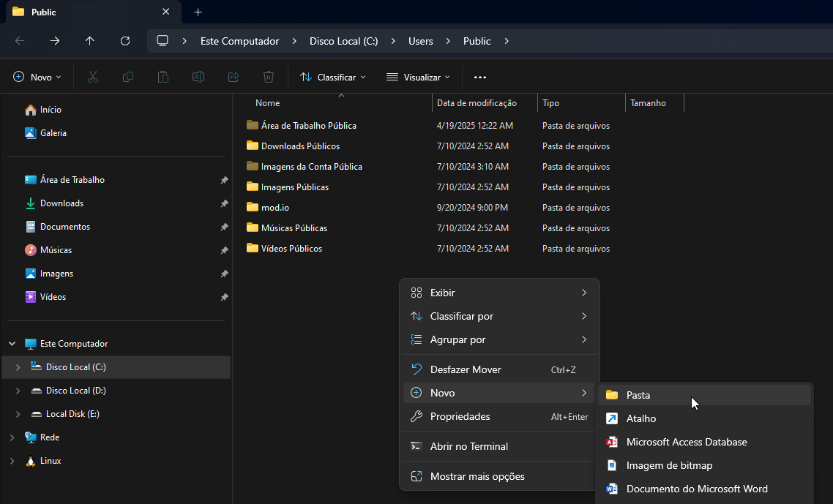
Task: Click the Refresh icon in navigation bar
Action: (x=125, y=41)
